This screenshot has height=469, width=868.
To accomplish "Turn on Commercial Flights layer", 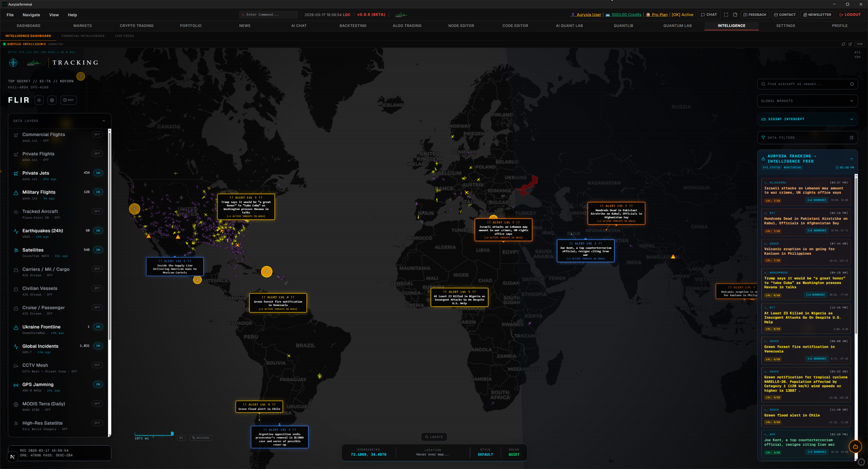I will coord(97,134).
